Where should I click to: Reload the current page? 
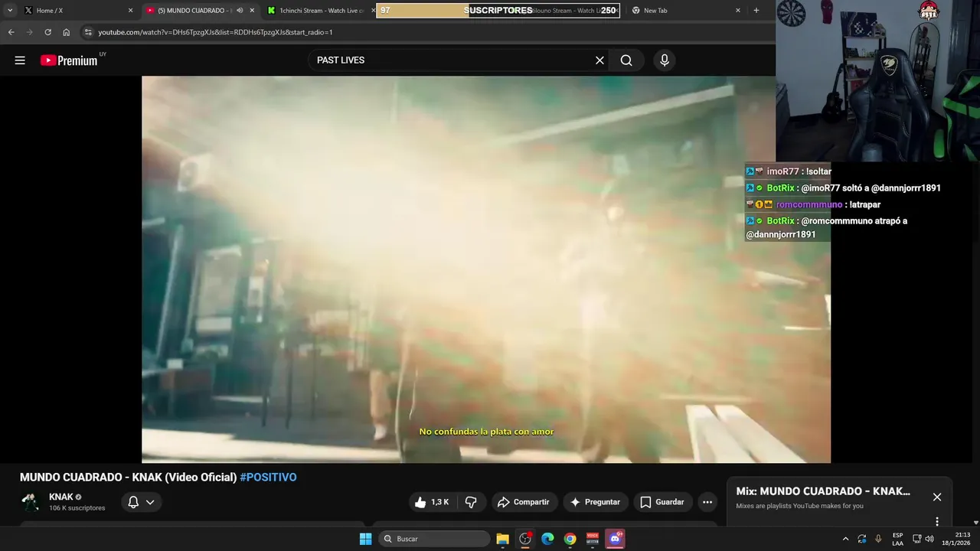(47, 32)
